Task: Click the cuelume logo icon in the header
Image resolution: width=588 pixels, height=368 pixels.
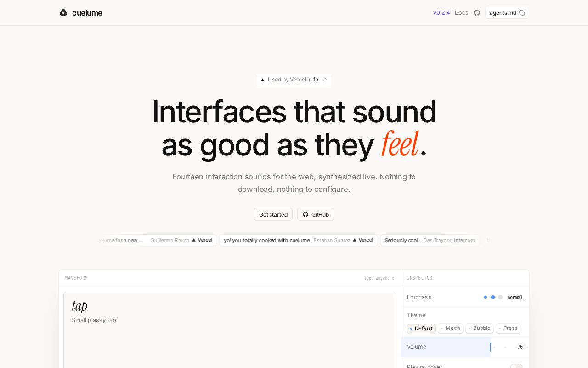Action: coord(63,13)
